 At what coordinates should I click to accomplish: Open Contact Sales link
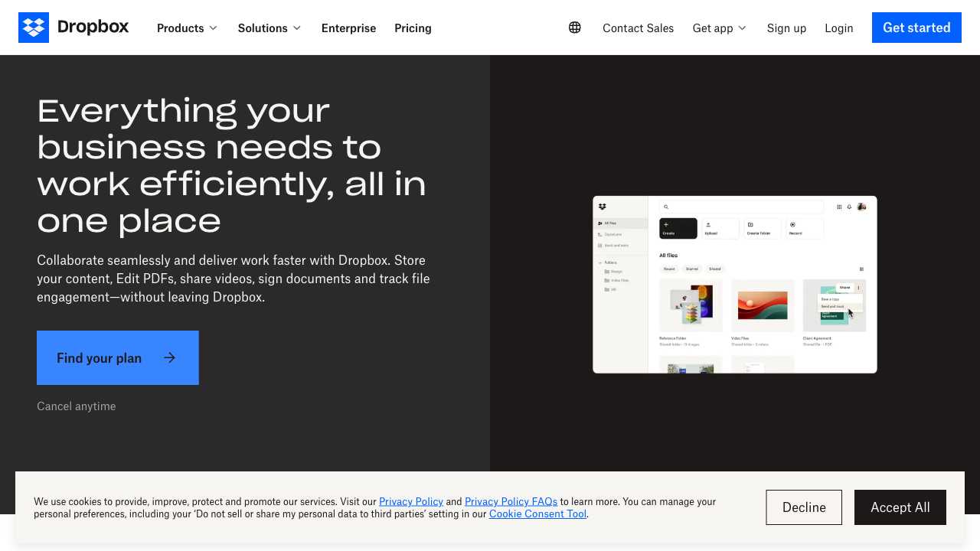click(638, 28)
